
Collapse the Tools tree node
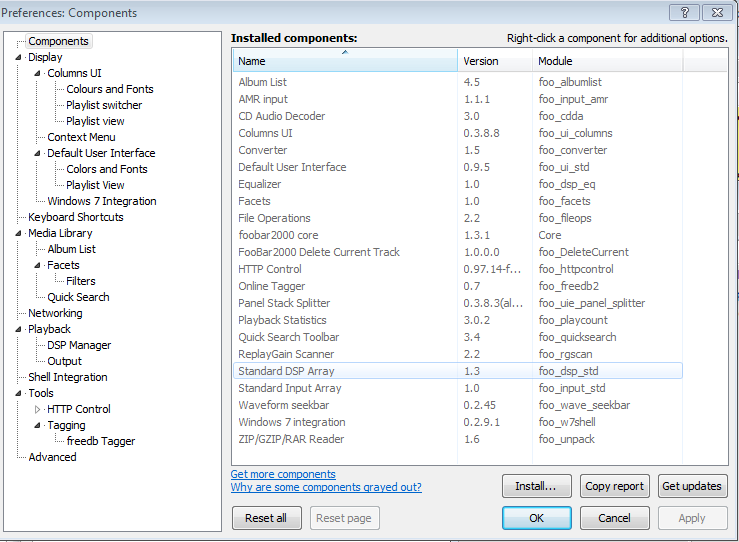point(18,394)
